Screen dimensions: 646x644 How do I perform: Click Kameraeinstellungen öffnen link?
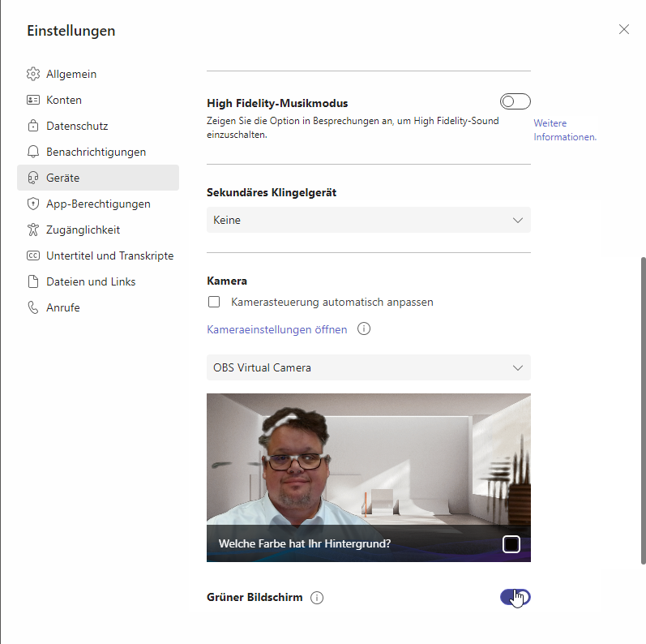277,329
